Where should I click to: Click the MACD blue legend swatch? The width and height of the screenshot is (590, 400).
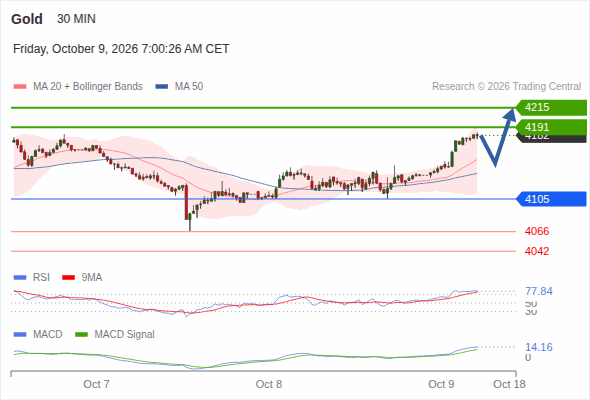(x=20, y=335)
